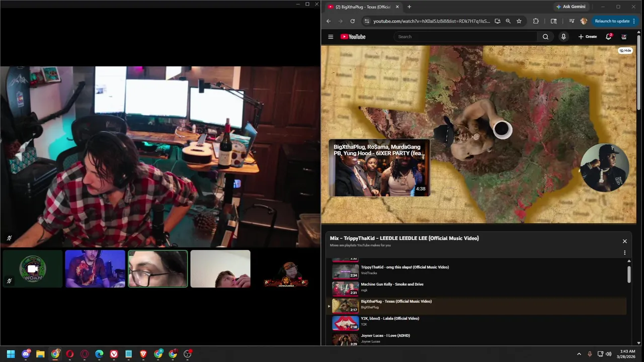The image size is (644, 362).
Task: Select BigXthaPlug - Texas playlist row
Action: coord(478,306)
